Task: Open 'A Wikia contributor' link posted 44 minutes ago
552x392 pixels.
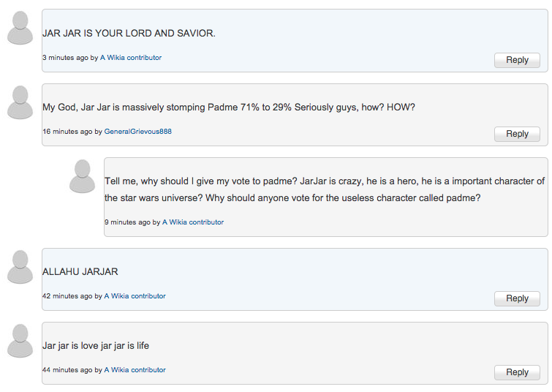Action: pos(135,370)
